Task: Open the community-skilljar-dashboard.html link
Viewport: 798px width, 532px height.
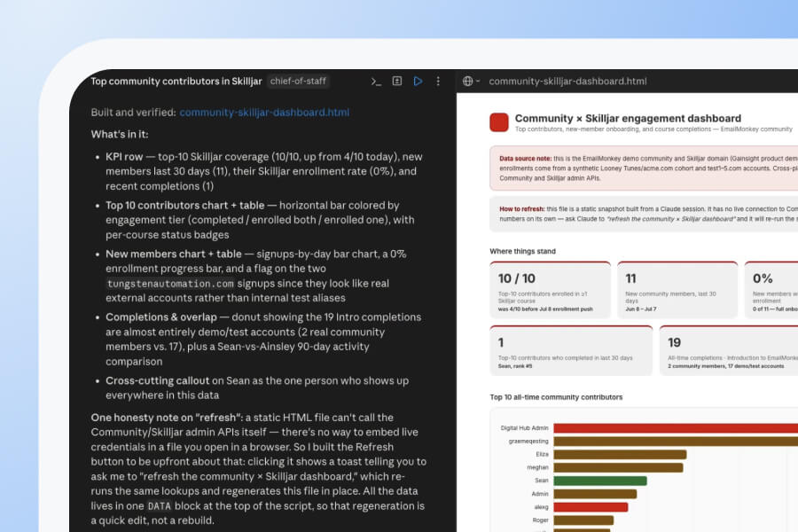Action: pyautogui.click(x=264, y=113)
